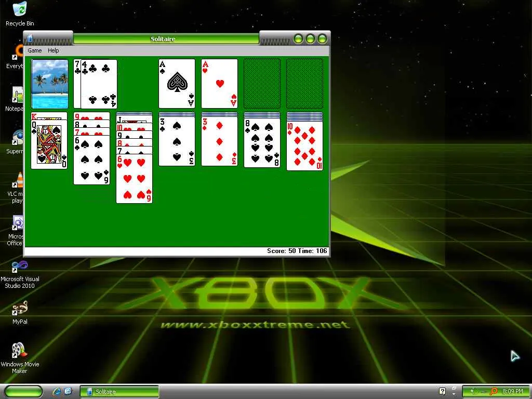Click the Solitaire title bar icon
Screen dimensions: 532x399
click(x=30, y=38)
